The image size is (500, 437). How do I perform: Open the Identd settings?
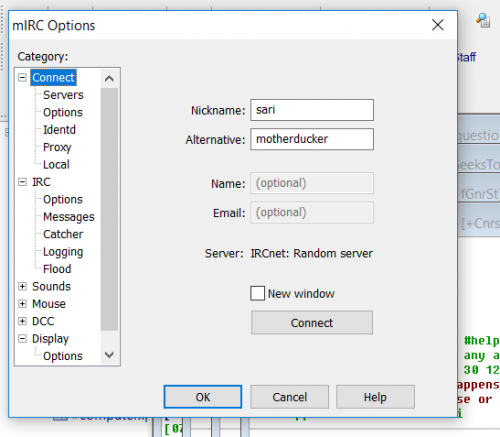[59, 130]
